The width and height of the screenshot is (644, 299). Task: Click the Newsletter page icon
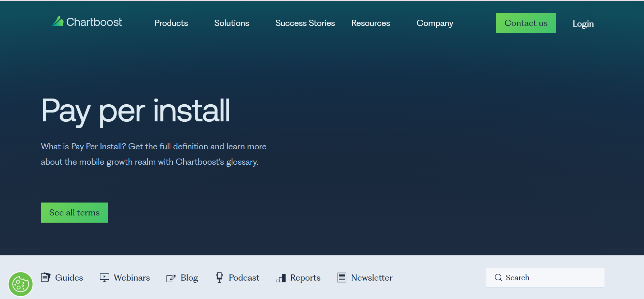pyautogui.click(x=342, y=278)
